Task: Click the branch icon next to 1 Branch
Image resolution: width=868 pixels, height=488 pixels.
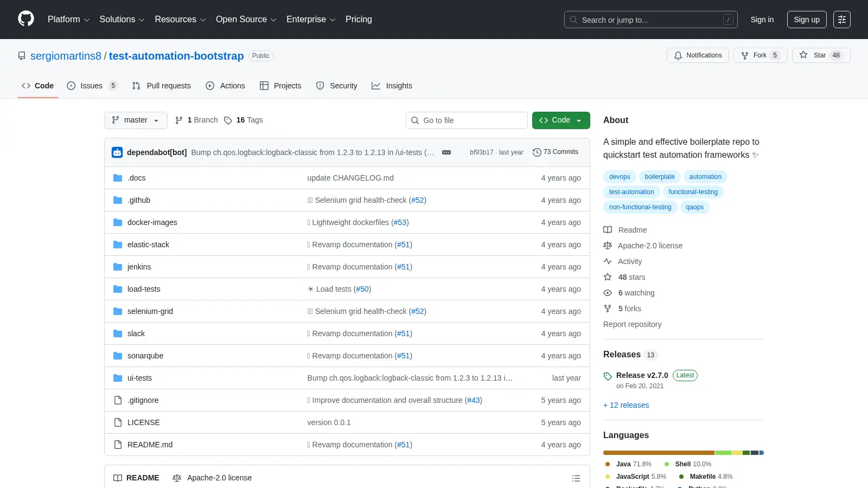Action: pyautogui.click(x=179, y=120)
